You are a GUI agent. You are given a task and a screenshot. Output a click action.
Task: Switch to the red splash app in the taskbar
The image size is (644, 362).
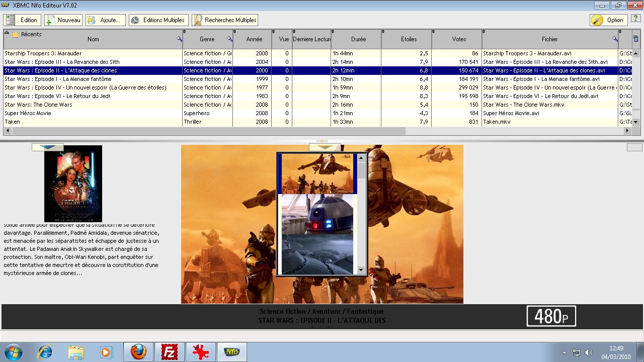coord(201,352)
